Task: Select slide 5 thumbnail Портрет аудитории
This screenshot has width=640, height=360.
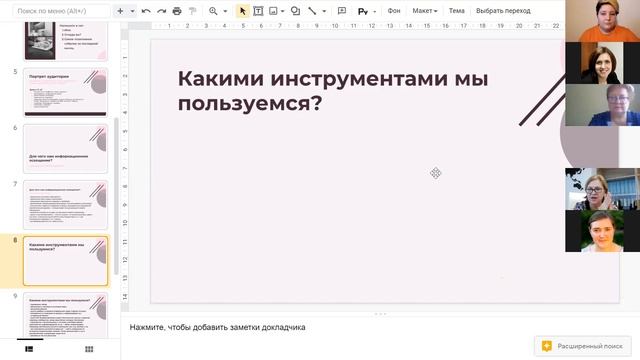Action: click(66, 92)
